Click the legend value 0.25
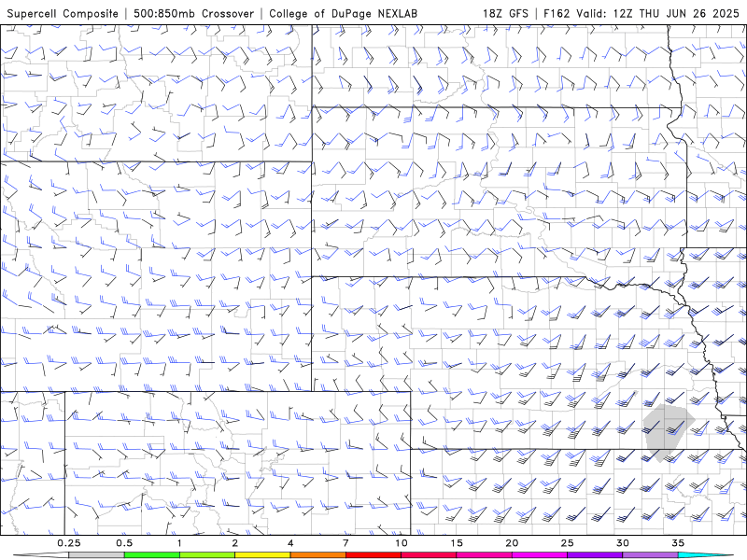The image size is (747, 560). 68,543
